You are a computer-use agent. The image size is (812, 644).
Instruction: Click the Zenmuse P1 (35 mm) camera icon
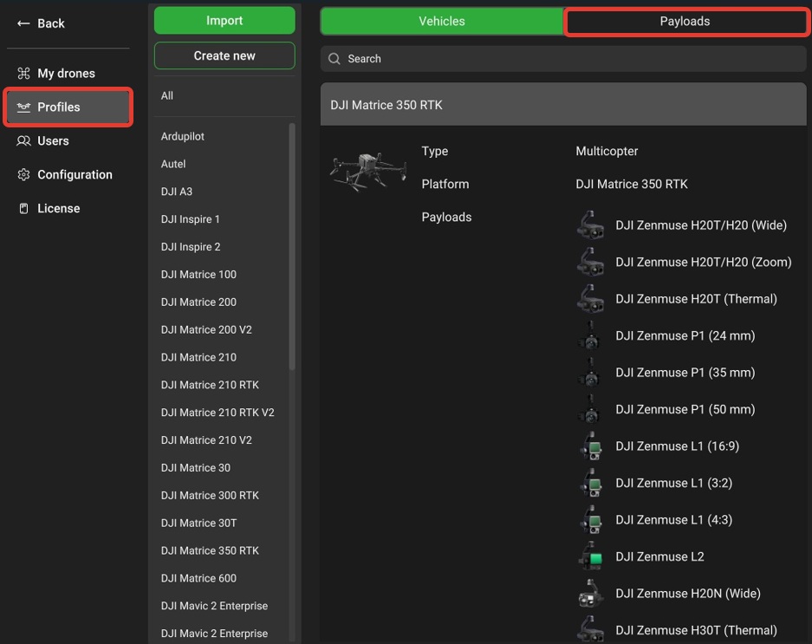pos(591,372)
